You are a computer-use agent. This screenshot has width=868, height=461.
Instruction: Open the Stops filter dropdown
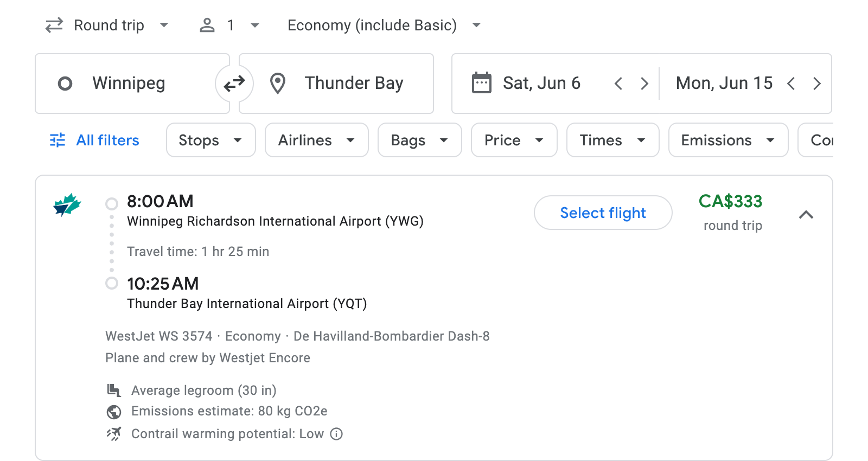point(210,140)
